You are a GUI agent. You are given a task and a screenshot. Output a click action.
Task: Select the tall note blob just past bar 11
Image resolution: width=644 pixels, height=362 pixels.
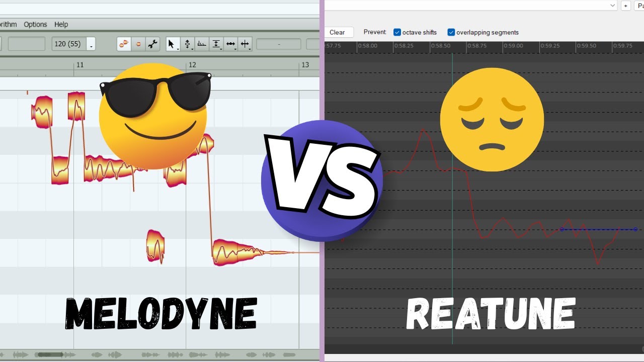click(76, 106)
